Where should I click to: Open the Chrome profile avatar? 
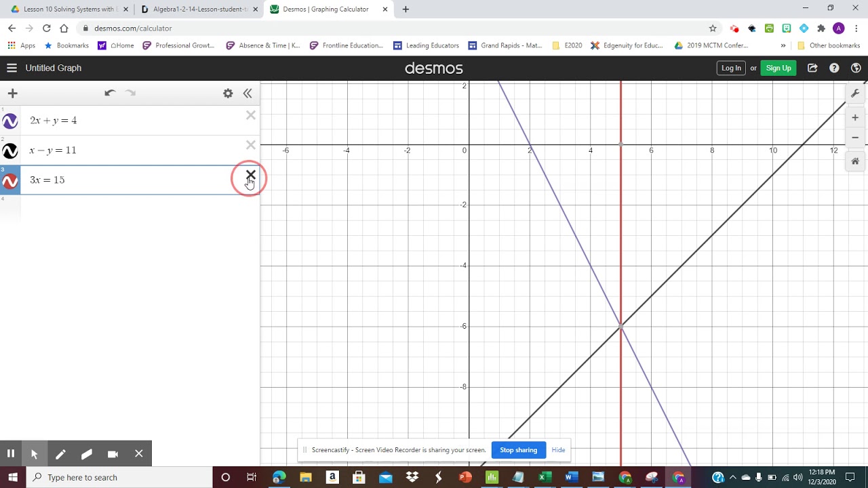coord(839,28)
